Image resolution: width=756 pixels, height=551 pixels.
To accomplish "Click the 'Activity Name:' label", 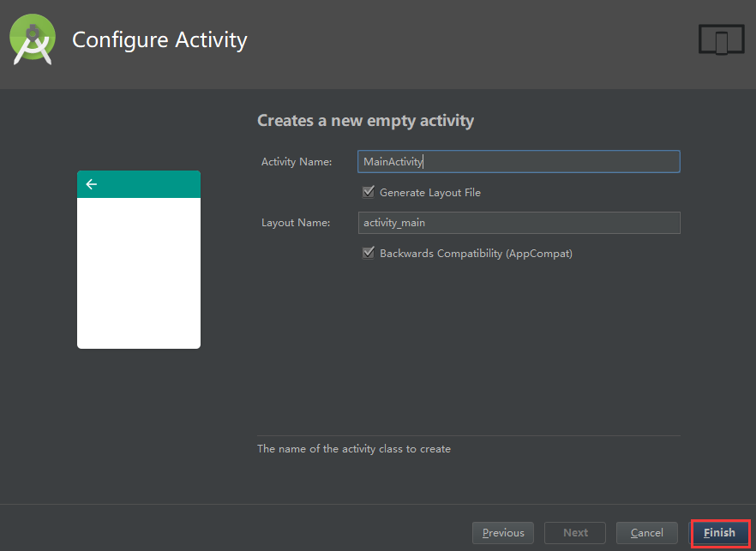I will (x=297, y=162).
